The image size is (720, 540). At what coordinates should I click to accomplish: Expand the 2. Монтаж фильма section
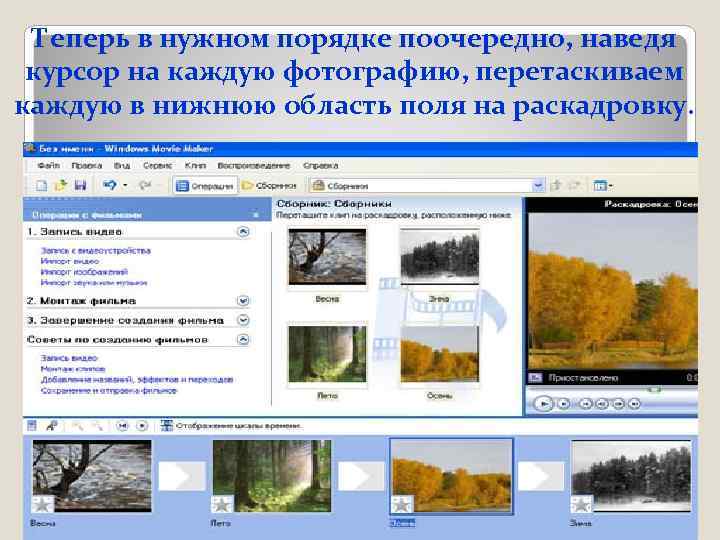243,301
